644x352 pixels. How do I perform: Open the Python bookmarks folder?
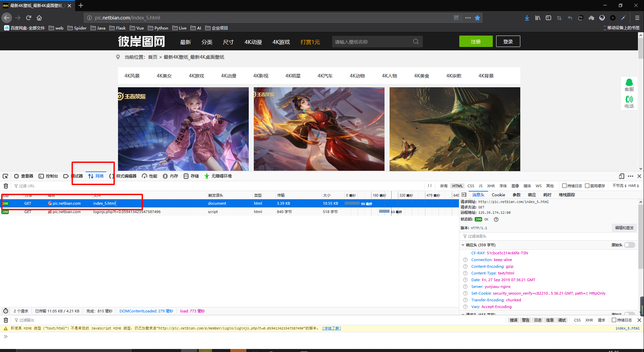tap(158, 28)
